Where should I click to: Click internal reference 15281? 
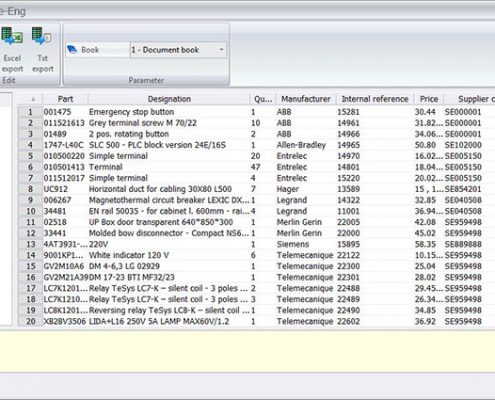coord(348,112)
